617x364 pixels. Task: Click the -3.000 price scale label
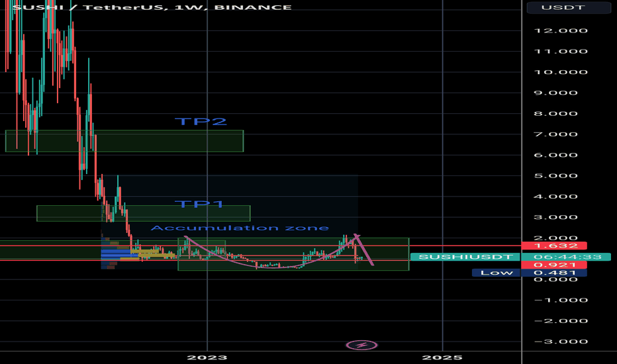click(x=561, y=341)
